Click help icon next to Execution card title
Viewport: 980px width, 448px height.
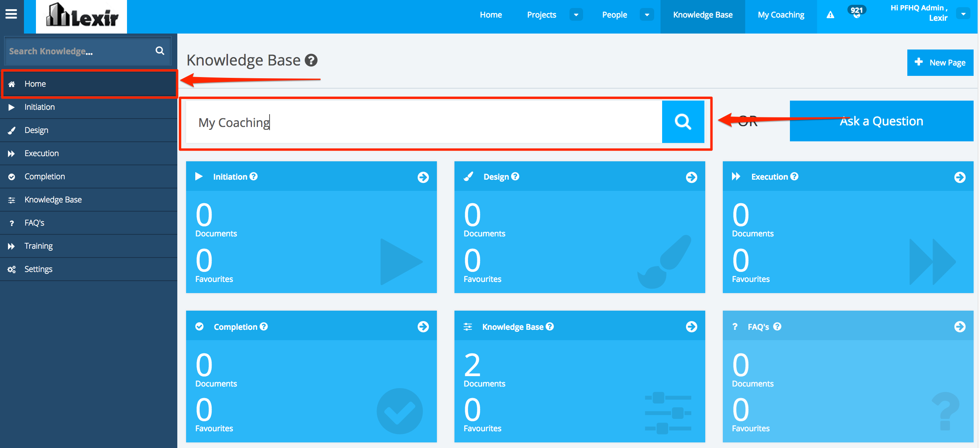794,176
